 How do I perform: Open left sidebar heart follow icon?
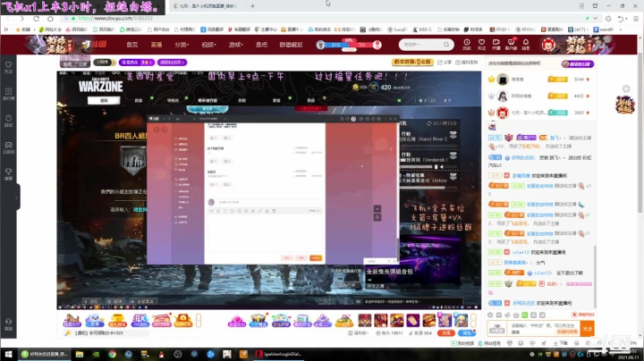click(x=8, y=67)
